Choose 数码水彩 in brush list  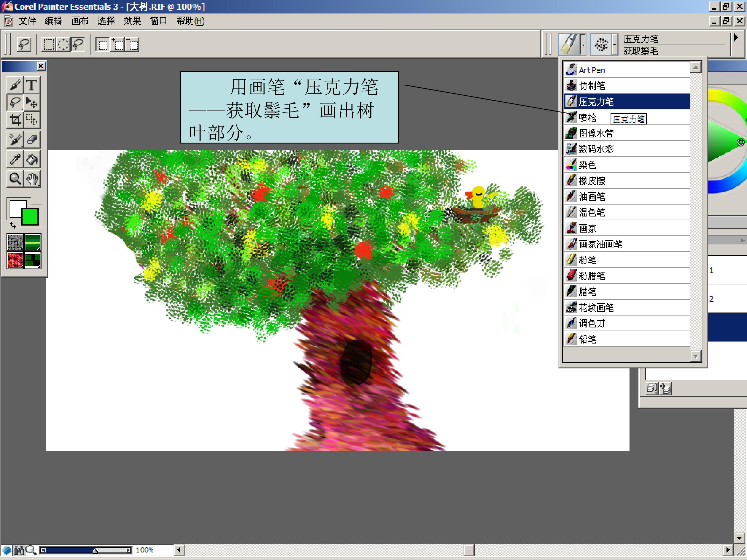[627, 149]
